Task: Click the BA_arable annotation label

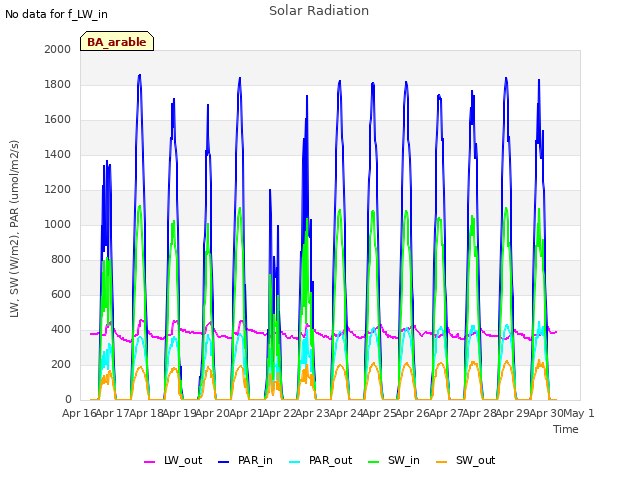Action: coord(117,42)
